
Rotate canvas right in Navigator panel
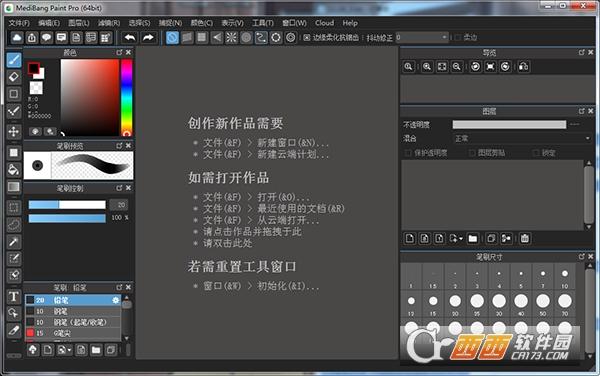point(505,67)
